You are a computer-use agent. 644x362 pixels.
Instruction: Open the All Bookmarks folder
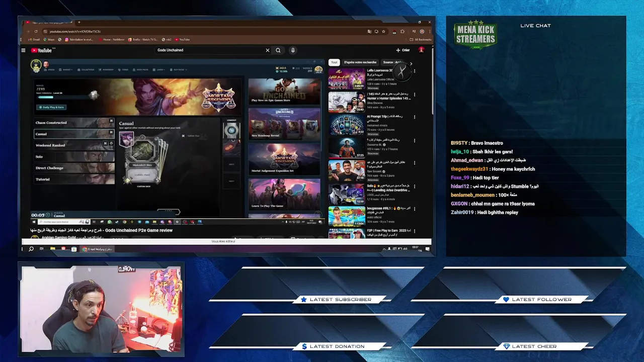tap(421, 39)
